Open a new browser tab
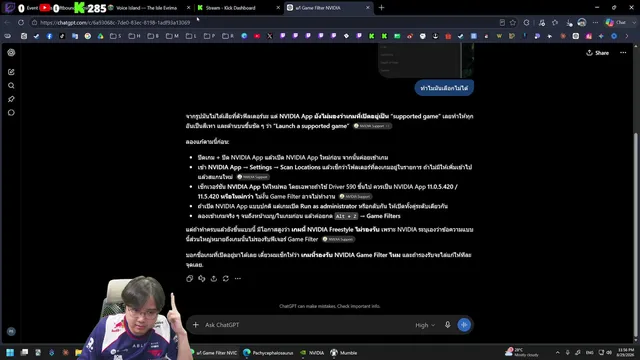 click(382, 8)
